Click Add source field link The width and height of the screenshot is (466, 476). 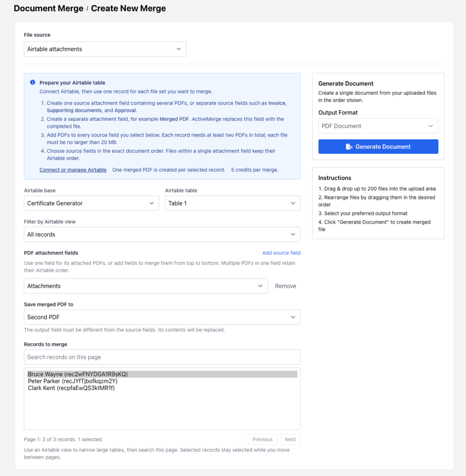pyautogui.click(x=281, y=253)
